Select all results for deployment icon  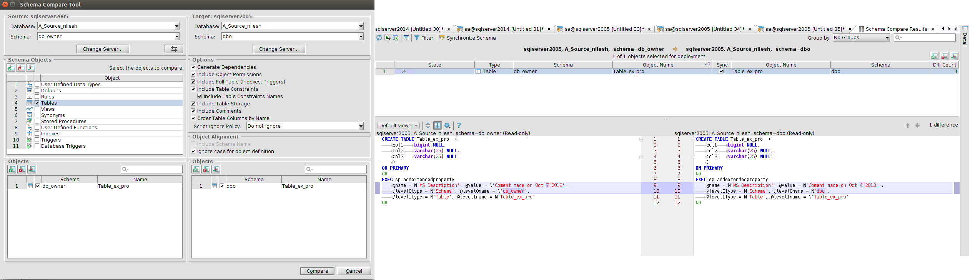(x=934, y=56)
